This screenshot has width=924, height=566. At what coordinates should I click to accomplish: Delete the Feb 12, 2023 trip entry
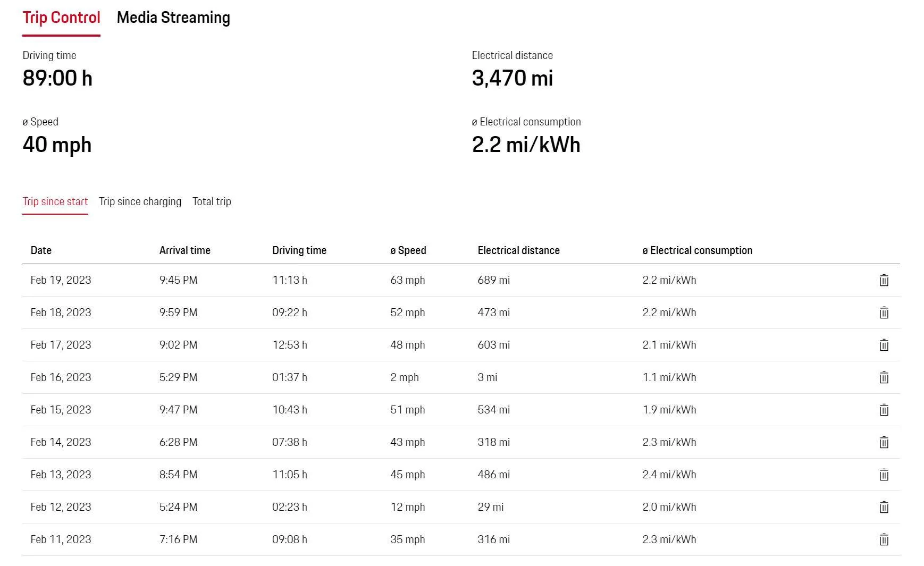coord(884,507)
